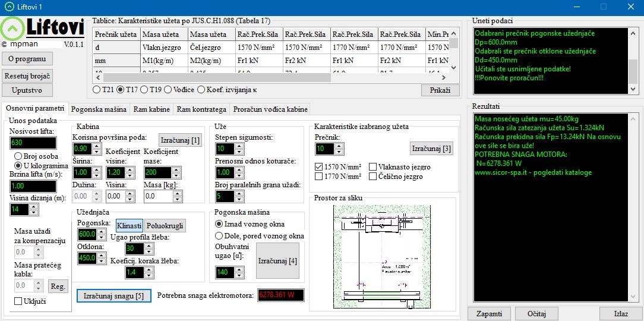Enable the 1770 N/mm² checkbox

[x=318, y=177]
